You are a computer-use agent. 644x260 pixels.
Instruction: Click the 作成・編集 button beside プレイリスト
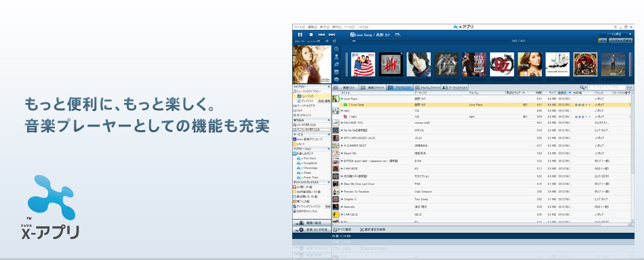pos(324,100)
